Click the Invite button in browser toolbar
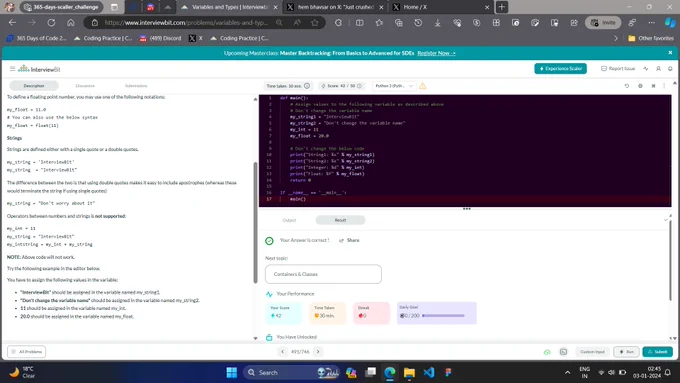The image size is (680, 383). coord(603,23)
